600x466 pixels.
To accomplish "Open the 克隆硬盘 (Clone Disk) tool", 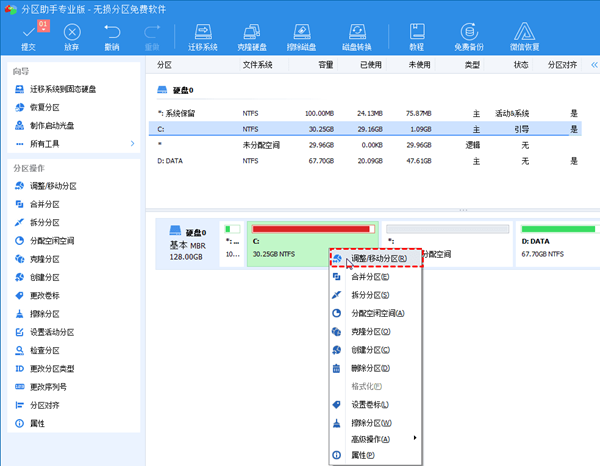I will [252, 37].
